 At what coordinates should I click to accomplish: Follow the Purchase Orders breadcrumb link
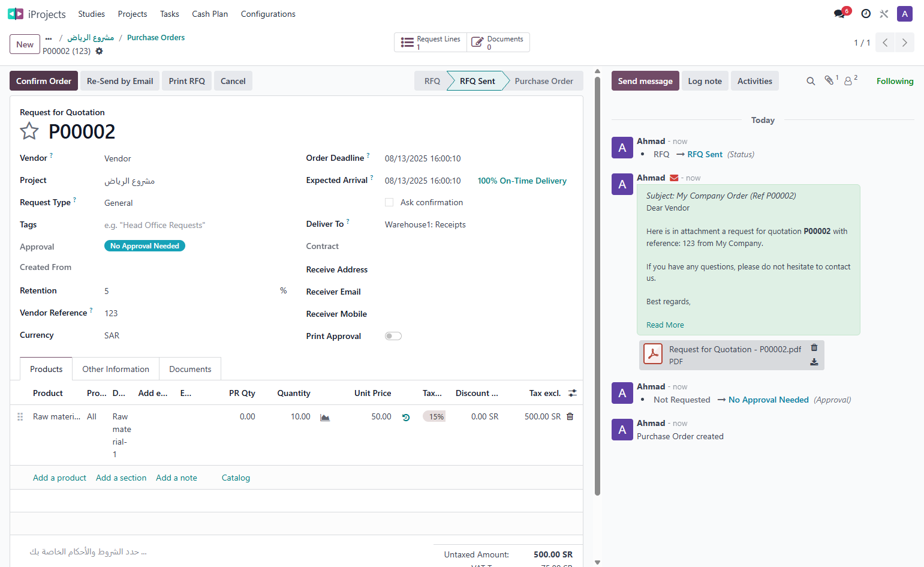point(156,37)
